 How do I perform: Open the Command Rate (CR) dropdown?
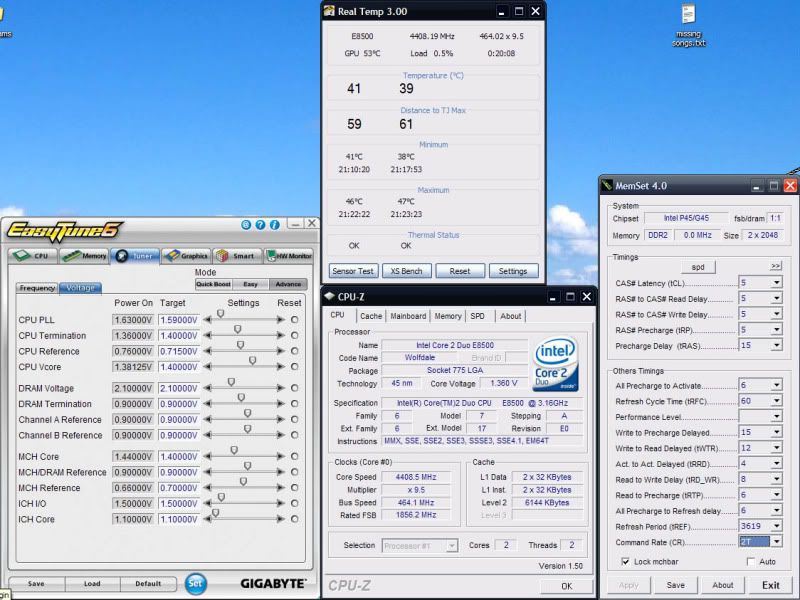pos(776,542)
